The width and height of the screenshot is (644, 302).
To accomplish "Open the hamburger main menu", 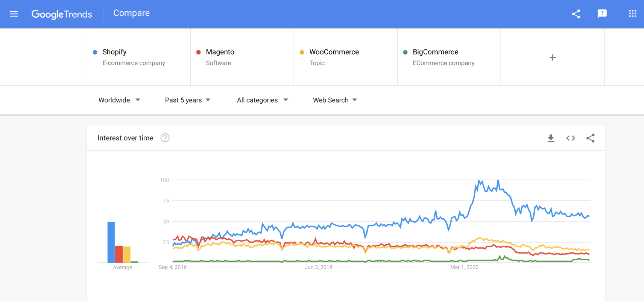I will tap(14, 14).
